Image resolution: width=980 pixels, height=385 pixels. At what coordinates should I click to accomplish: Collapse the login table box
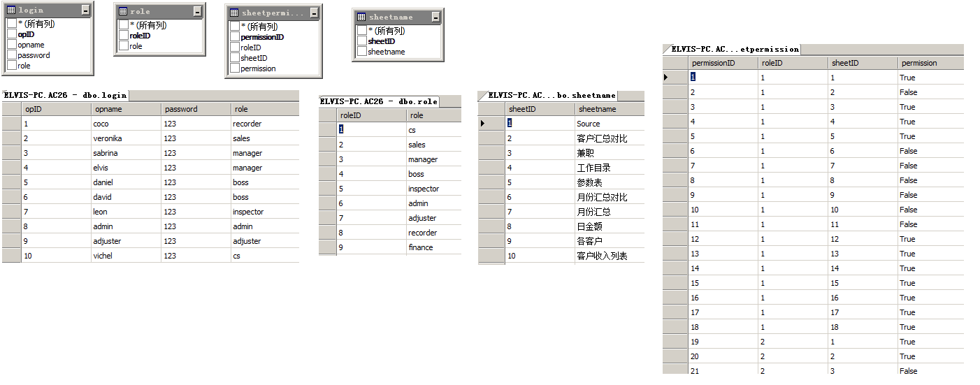(x=85, y=10)
